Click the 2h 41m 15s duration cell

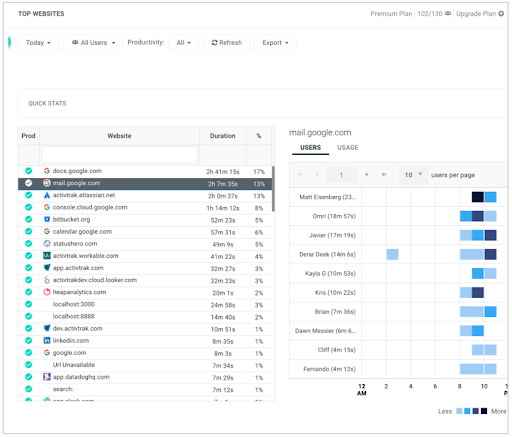pyautogui.click(x=223, y=172)
